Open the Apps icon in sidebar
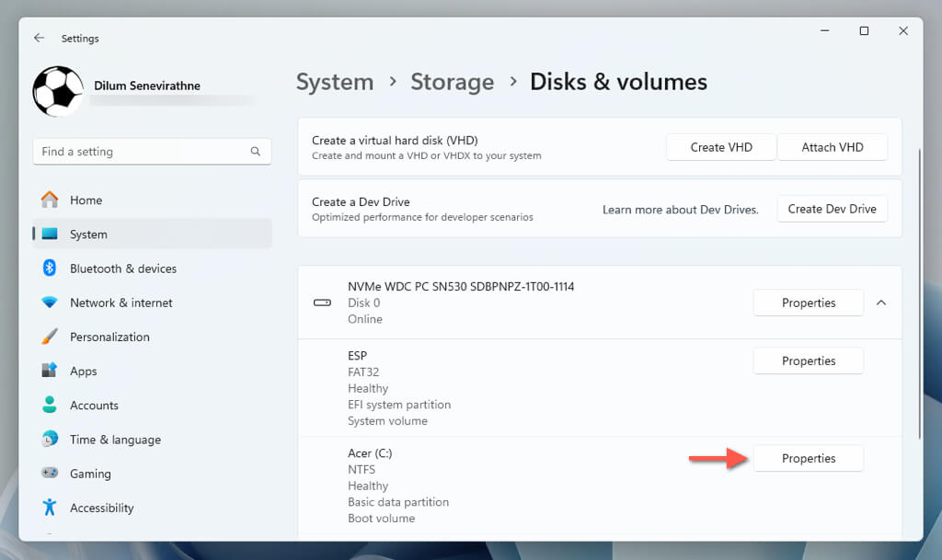 [50, 371]
